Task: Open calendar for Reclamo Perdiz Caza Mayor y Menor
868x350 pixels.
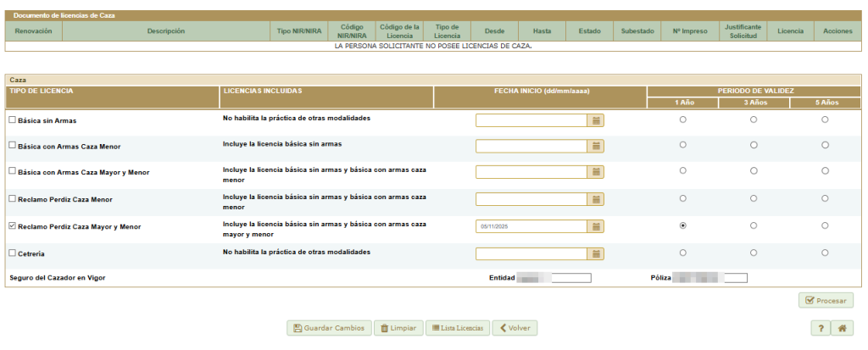Action: [x=596, y=226]
